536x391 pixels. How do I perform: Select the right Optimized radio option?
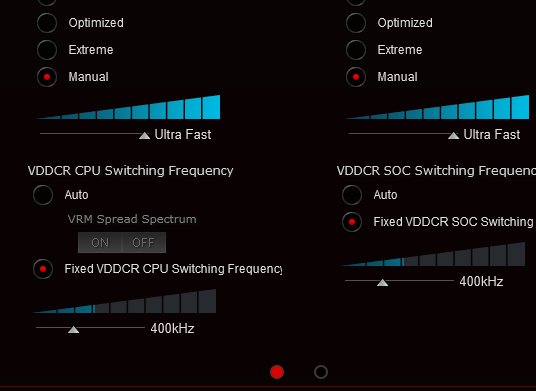(x=356, y=23)
